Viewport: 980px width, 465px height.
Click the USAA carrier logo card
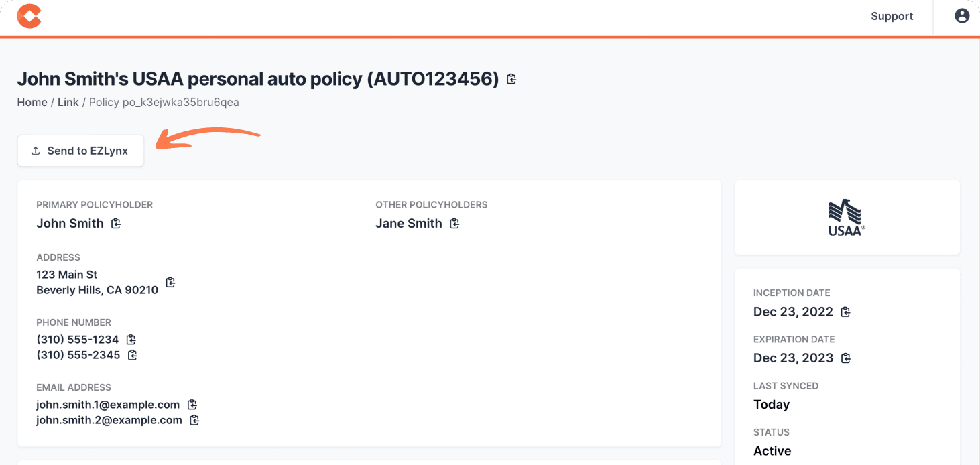pos(847,217)
